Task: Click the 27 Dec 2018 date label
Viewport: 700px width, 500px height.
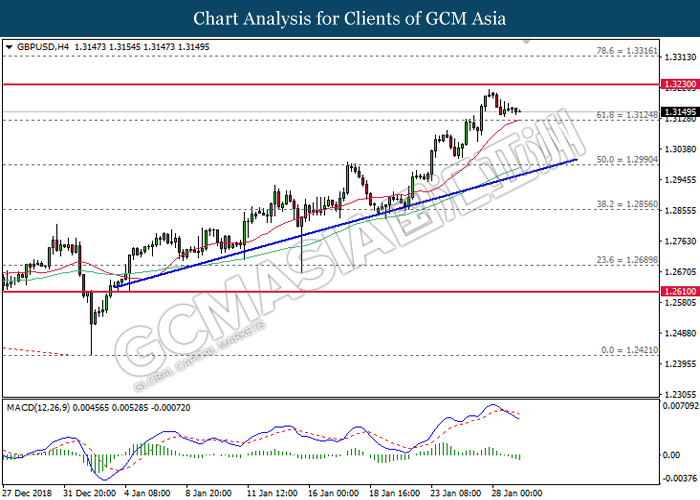Action: pos(27,493)
